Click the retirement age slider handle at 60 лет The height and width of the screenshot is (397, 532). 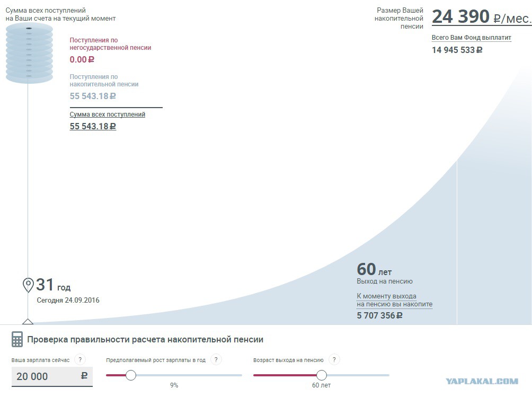click(321, 375)
